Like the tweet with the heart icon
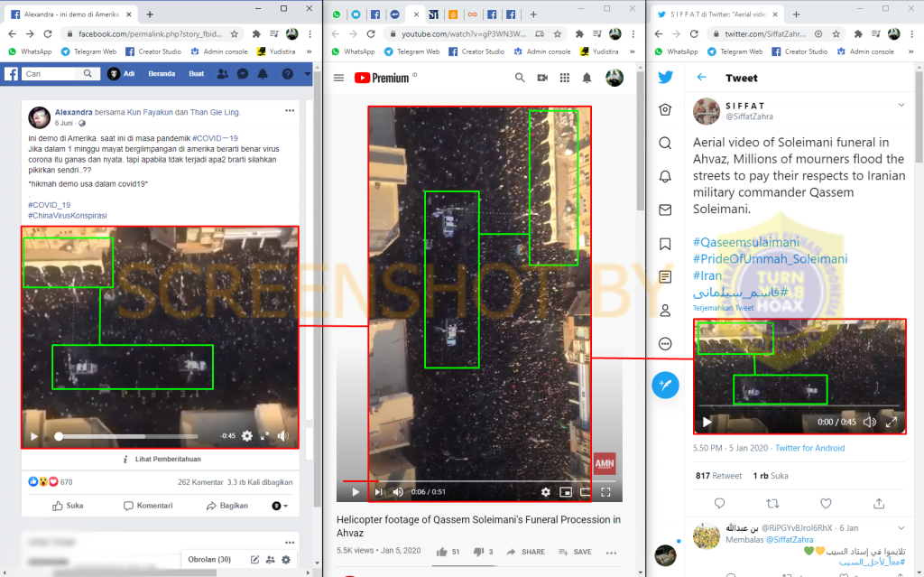The image size is (924, 577). pos(825,503)
